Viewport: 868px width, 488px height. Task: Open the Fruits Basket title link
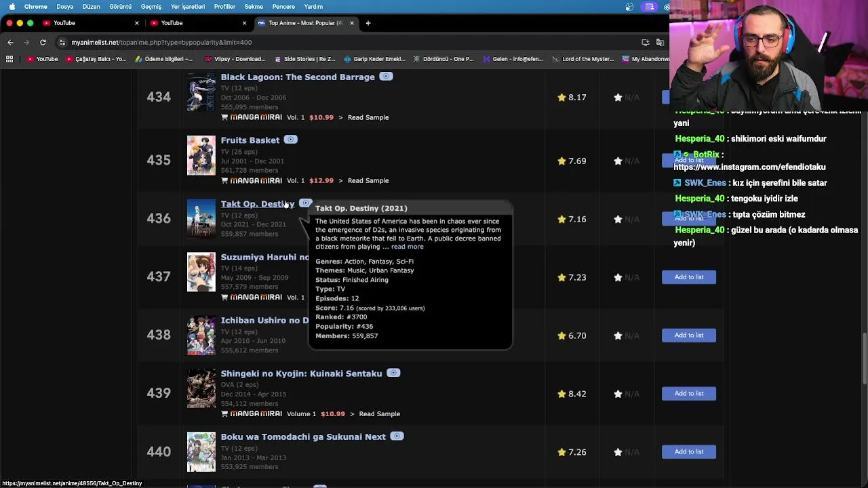(250, 140)
